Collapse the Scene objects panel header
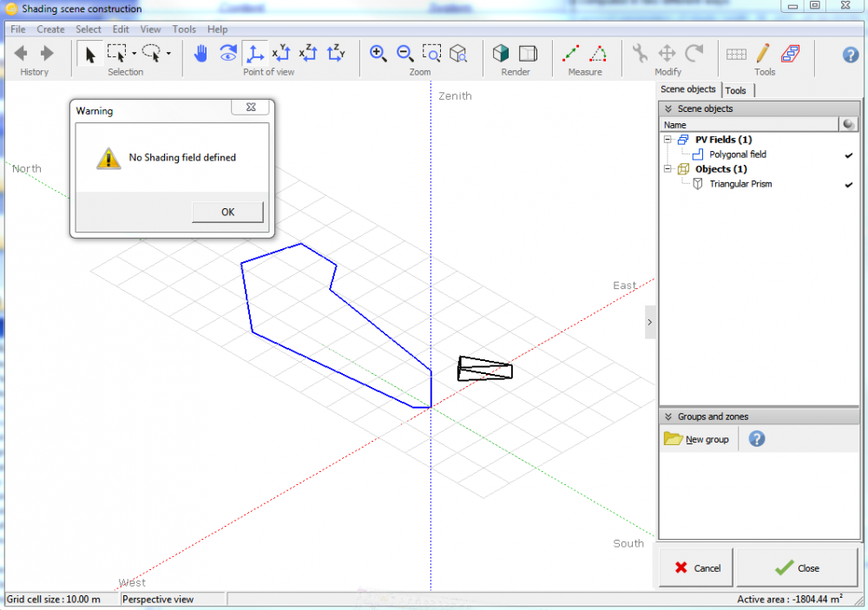 point(667,108)
